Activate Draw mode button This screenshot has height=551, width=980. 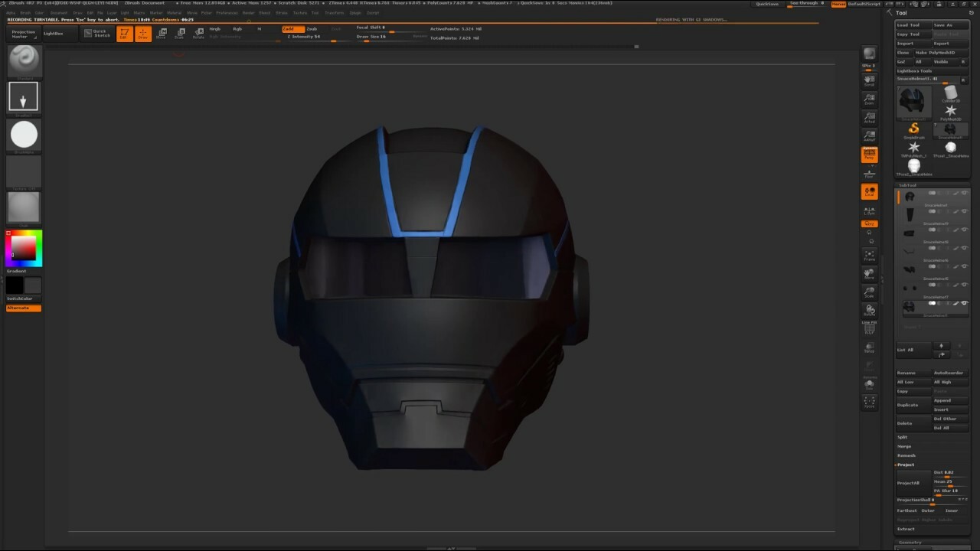[x=143, y=34]
